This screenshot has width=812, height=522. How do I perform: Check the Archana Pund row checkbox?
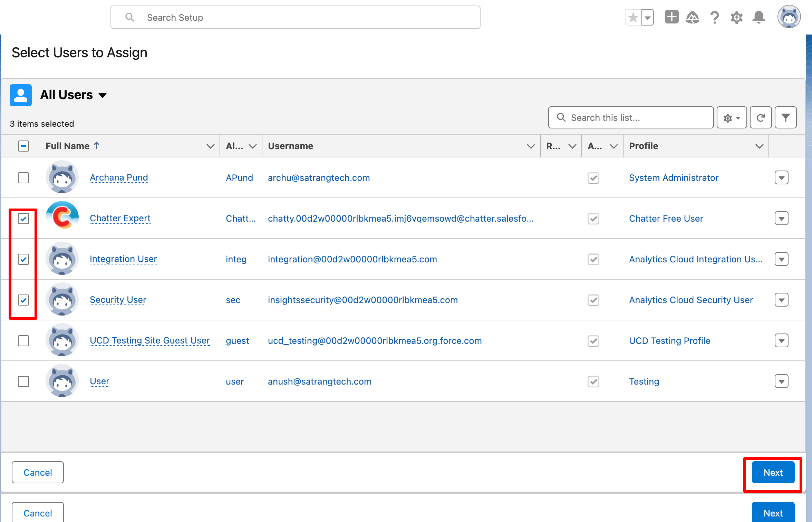point(23,178)
